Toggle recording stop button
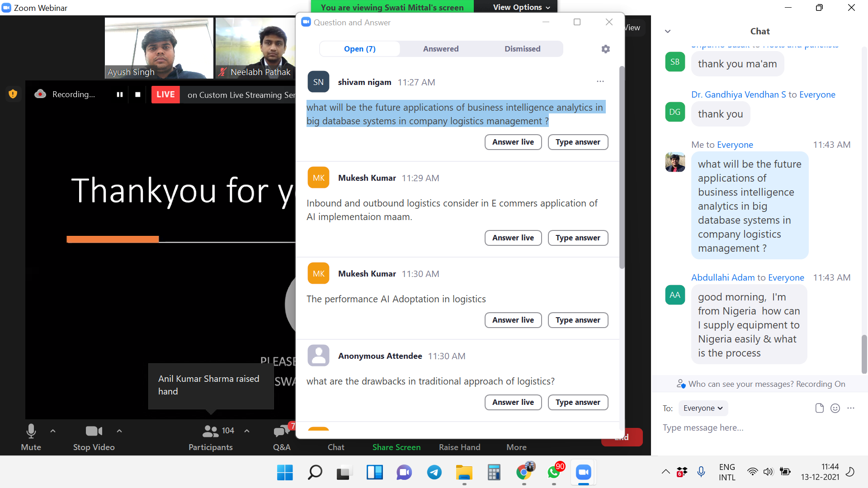The width and height of the screenshot is (868, 488). [x=138, y=94]
